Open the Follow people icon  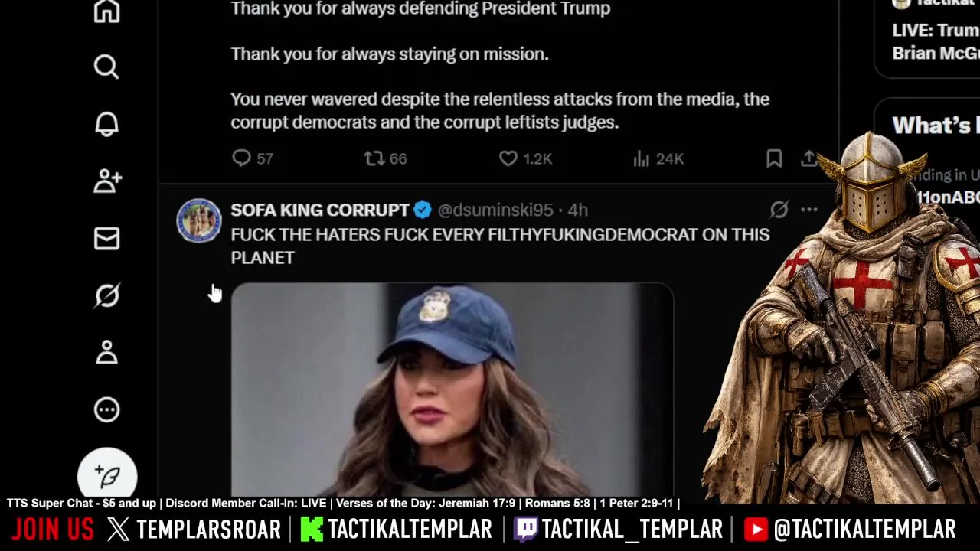point(107,181)
